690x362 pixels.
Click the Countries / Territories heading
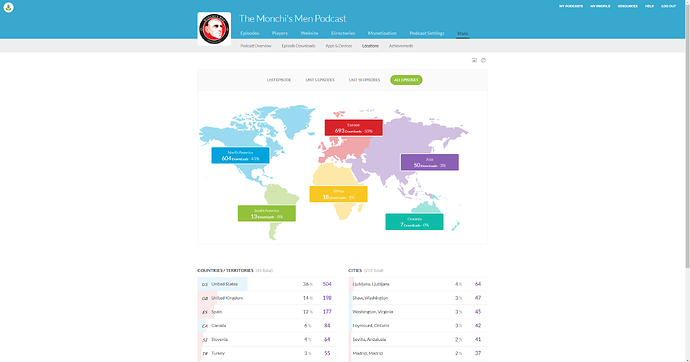pyautogui.click(x=225, y=271)
